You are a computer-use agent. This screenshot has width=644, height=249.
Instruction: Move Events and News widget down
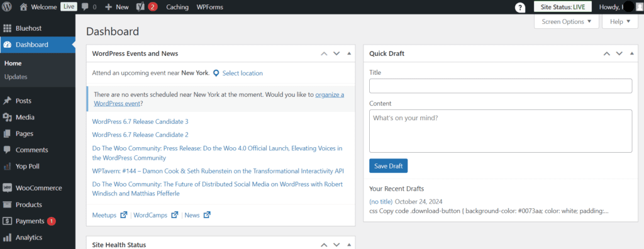pos(336,53)
